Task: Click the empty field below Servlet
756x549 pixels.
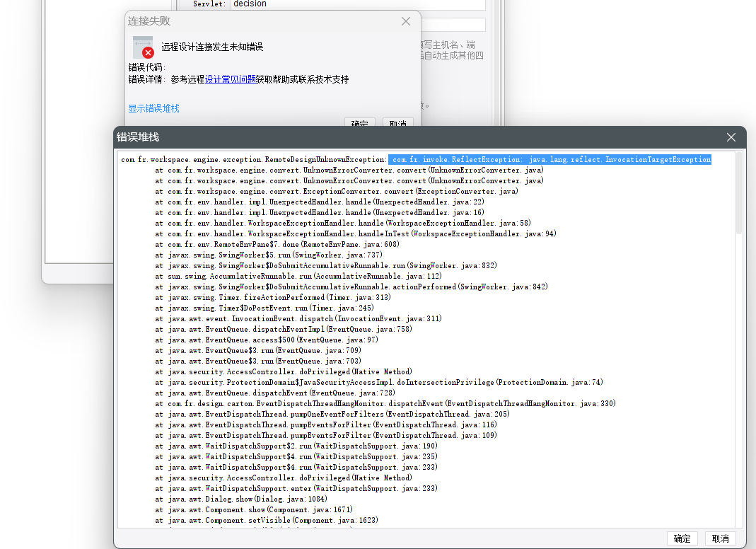Action: point(453,25)
